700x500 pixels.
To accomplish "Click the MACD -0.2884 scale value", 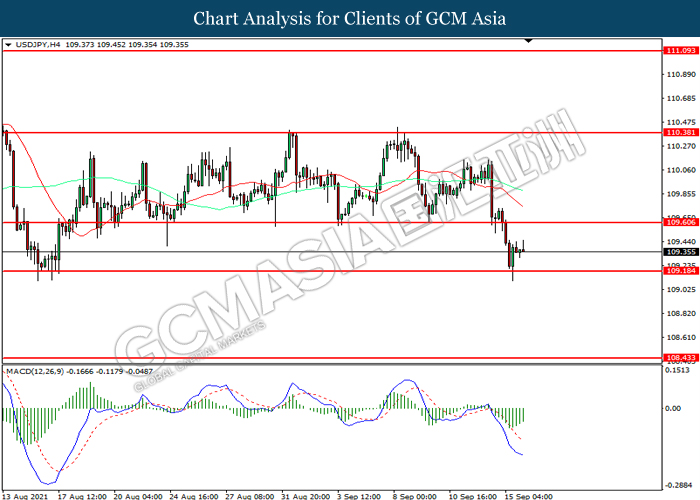I will click(680, 485).
